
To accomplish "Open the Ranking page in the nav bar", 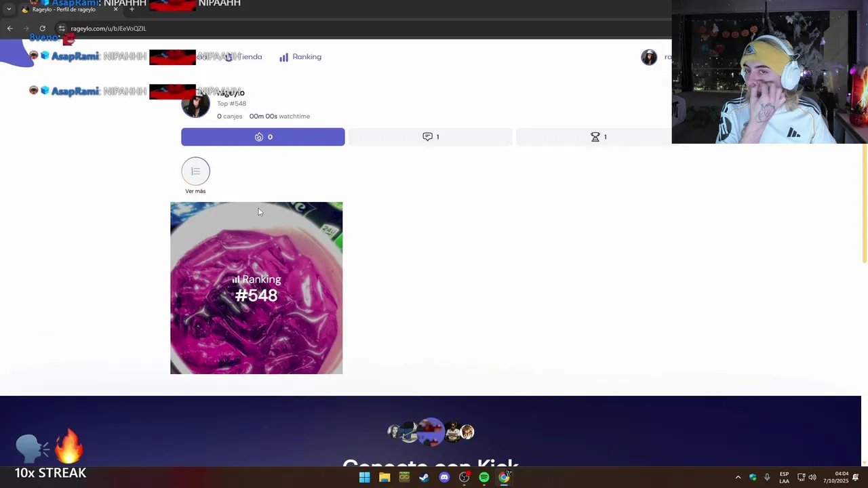I will pyautogui.click(x=300, y=57).
